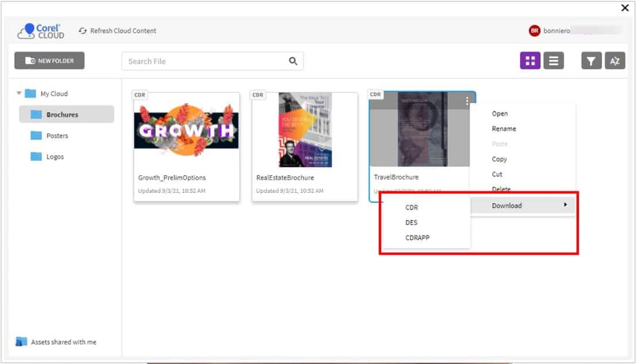637x364 pixels.
Task: Open the filter options
Action: tap(590, 60)
